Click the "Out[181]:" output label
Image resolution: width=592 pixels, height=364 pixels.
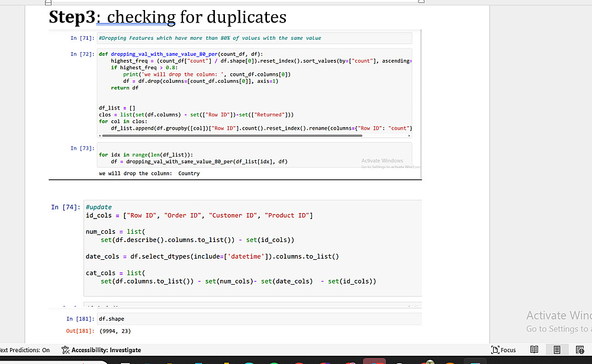coord(80,331)
